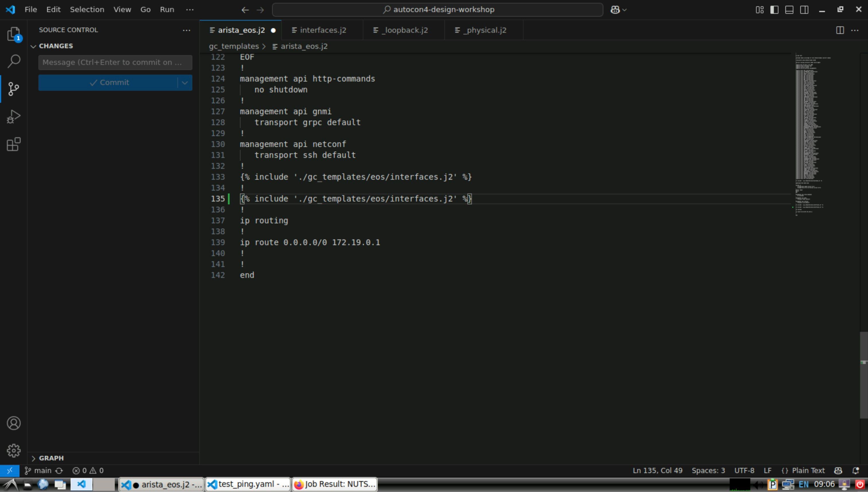Image resolution: width=868 pixels, height=492 pixels.
Task: Toggle primary side bar visibility
Action: coord(774,10)
